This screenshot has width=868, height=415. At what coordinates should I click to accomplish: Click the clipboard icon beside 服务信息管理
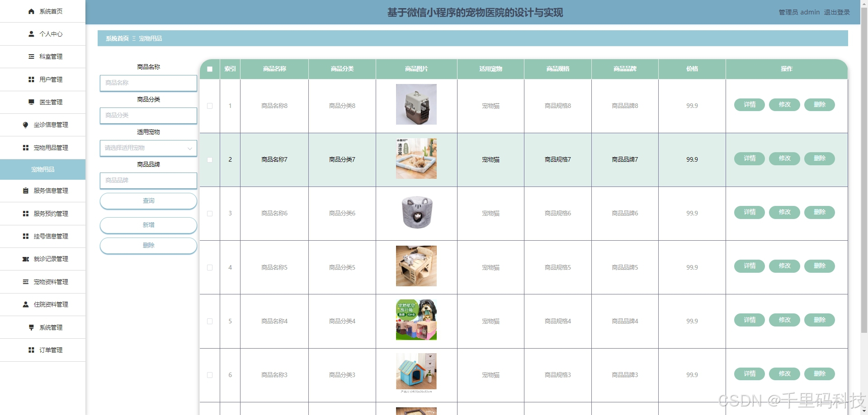pos(25,191)
